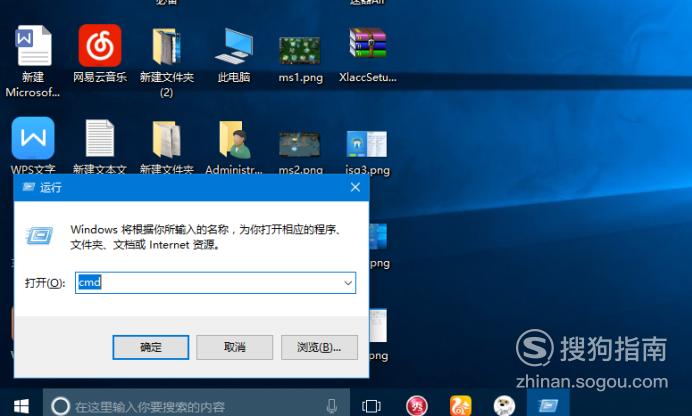The width and height of the screenshot is (692, 416).
Task: Select the isa3.png image file
Action: click(x=367, y=144)
